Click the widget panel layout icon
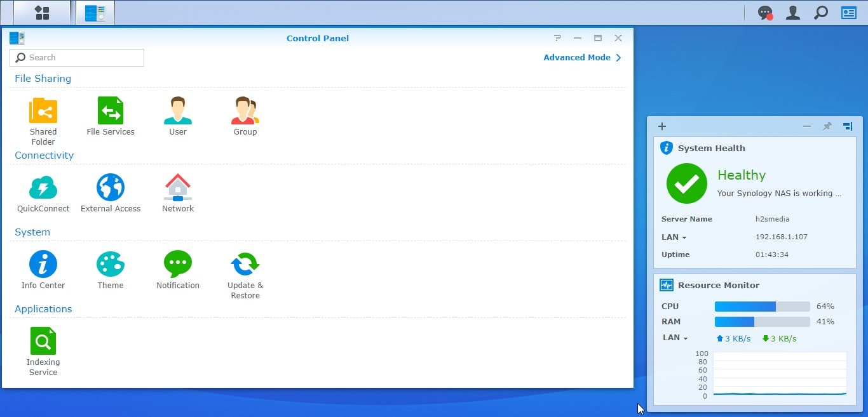 (x=848, y=126)
